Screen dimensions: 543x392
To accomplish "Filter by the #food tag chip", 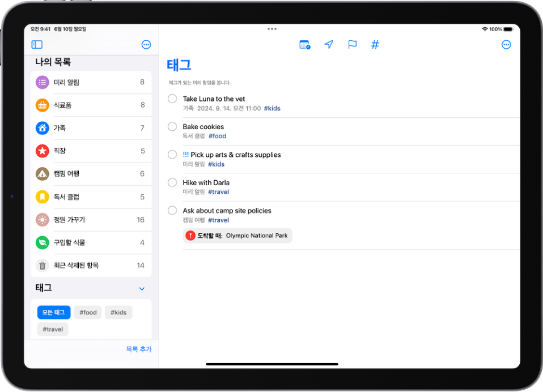I will click(88, 313).
